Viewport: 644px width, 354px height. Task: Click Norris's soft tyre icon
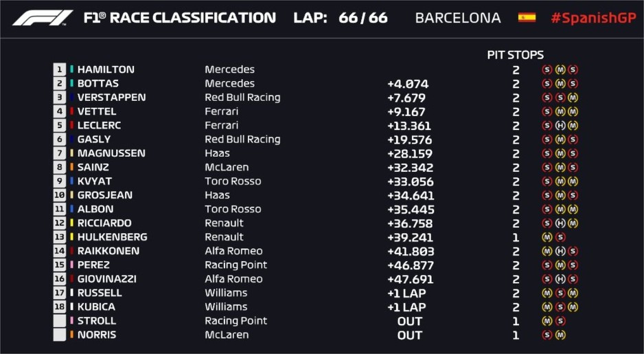(x=547, y=335)
